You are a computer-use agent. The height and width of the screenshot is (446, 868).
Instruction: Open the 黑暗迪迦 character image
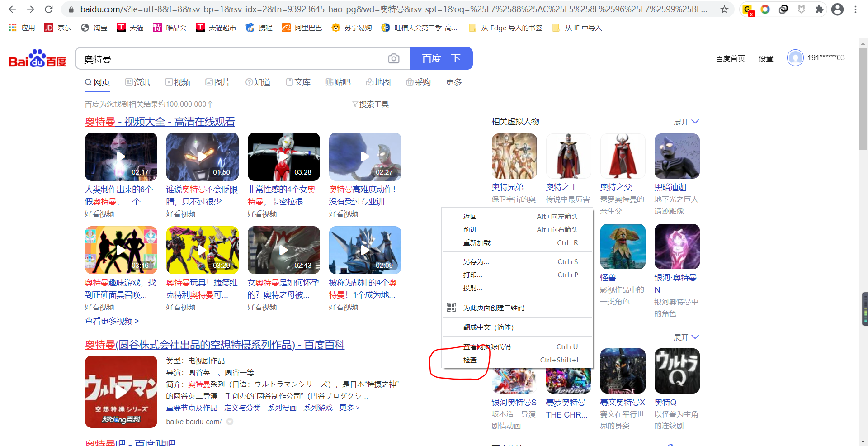click(x=677, y=156)
